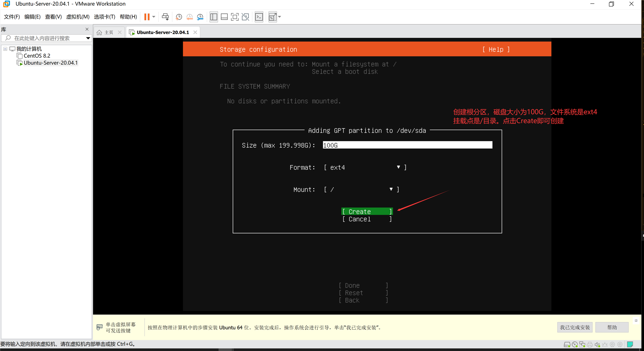Open the Mount point dropdown
Screen dimensions: 644x351
361,190
